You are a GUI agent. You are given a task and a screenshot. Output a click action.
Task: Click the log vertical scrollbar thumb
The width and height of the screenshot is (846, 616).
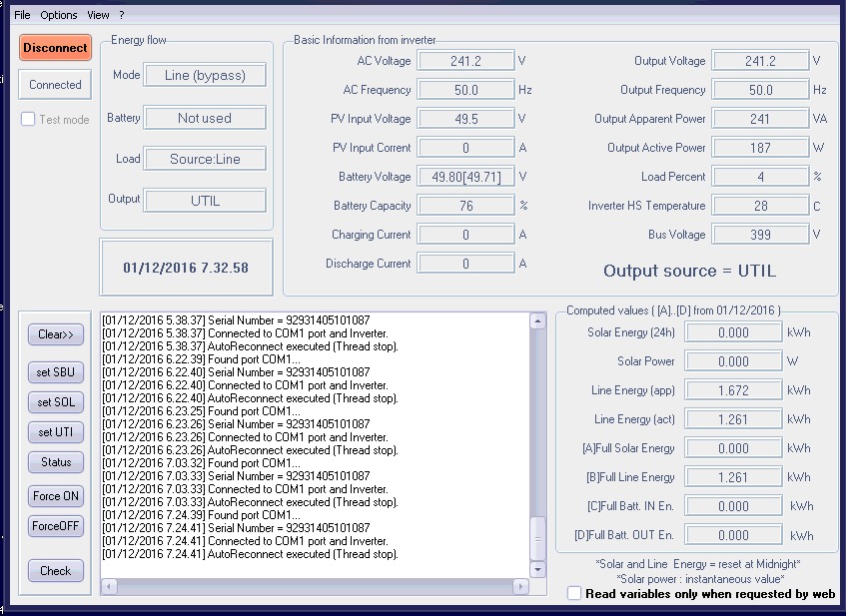pos(538,539)
